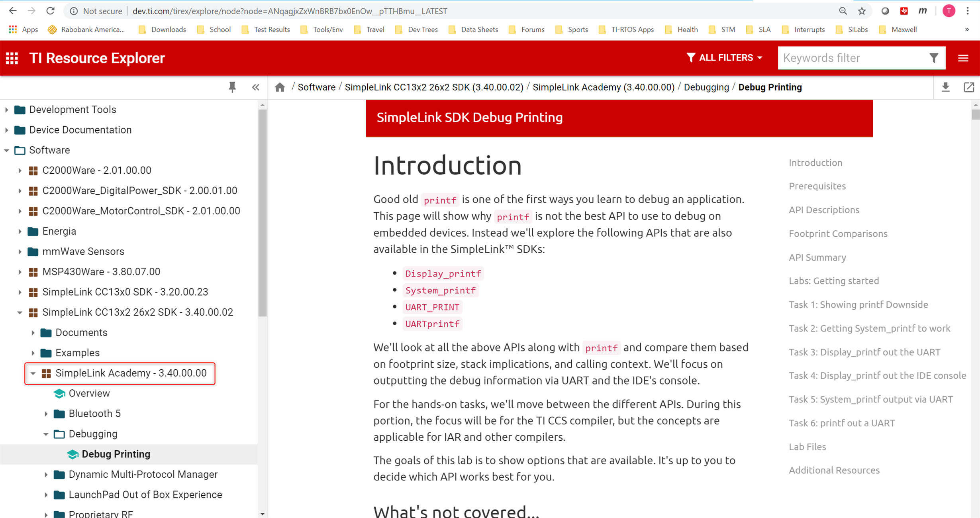Screen dimensions: 980x518
Task: Jump to Footprint Comparisons section
Action: (x=838, y=233)
